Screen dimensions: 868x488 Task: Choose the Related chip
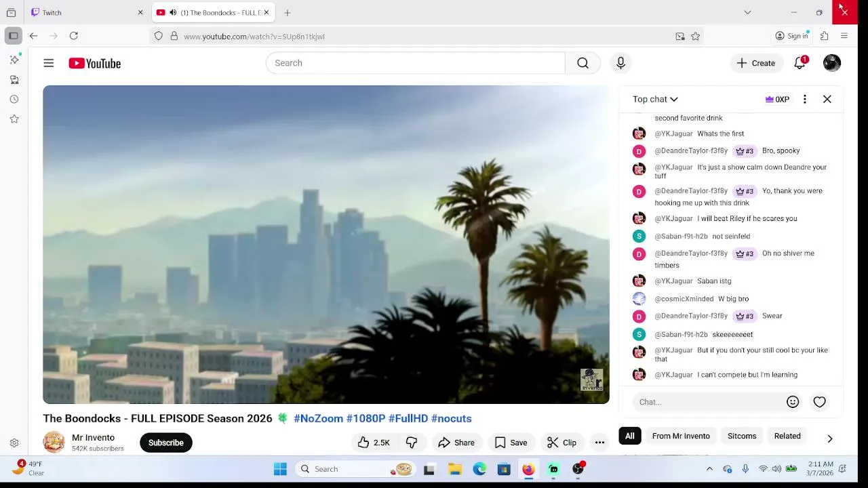point(787,436)
